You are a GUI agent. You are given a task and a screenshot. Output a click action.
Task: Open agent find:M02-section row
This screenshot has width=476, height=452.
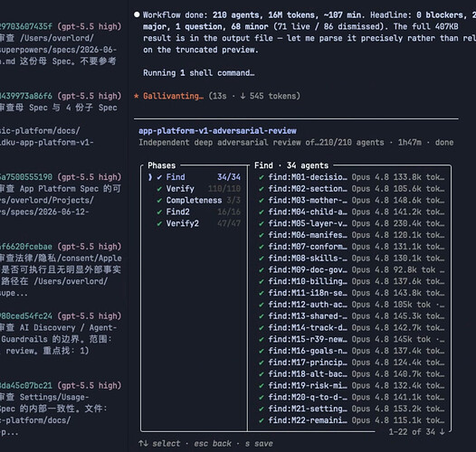351,189
